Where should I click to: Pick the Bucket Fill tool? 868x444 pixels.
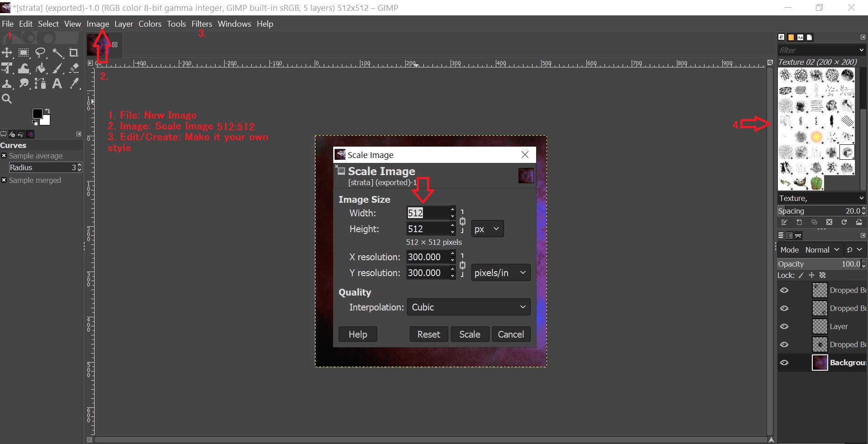click(41, 68)
